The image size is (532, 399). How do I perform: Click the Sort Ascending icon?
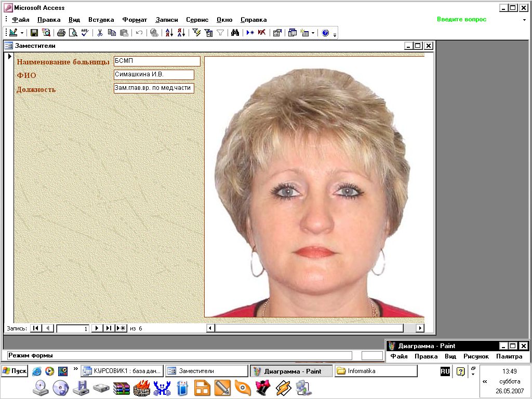click(169, 33)
